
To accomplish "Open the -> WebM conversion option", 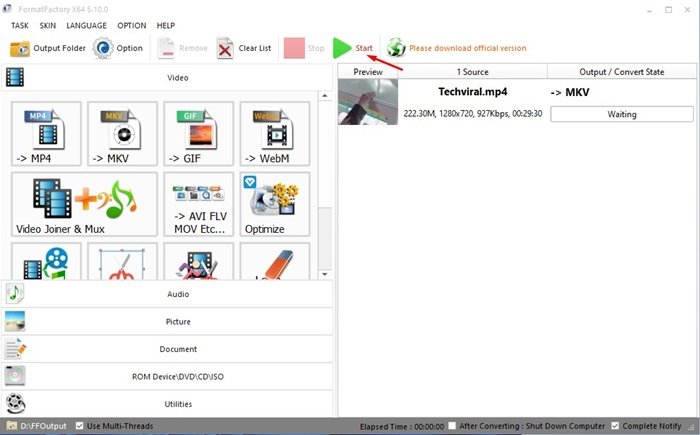I will click(273, 134).
